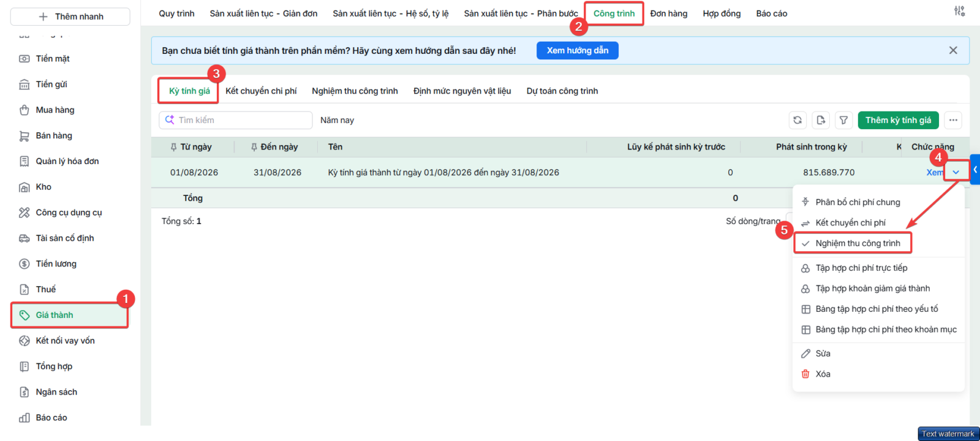This screenshot has height=441, width=980.
Task: Pin the Đến ngày column
Action: 254,147
